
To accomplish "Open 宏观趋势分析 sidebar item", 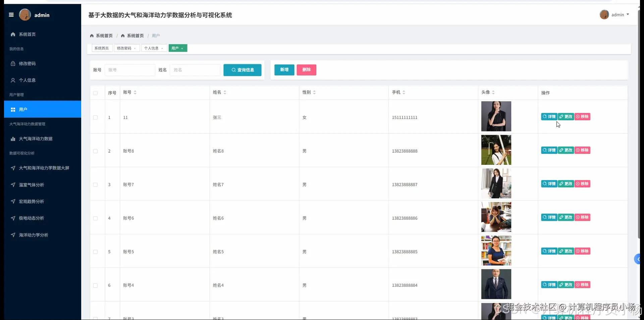I will pos(43,201).
